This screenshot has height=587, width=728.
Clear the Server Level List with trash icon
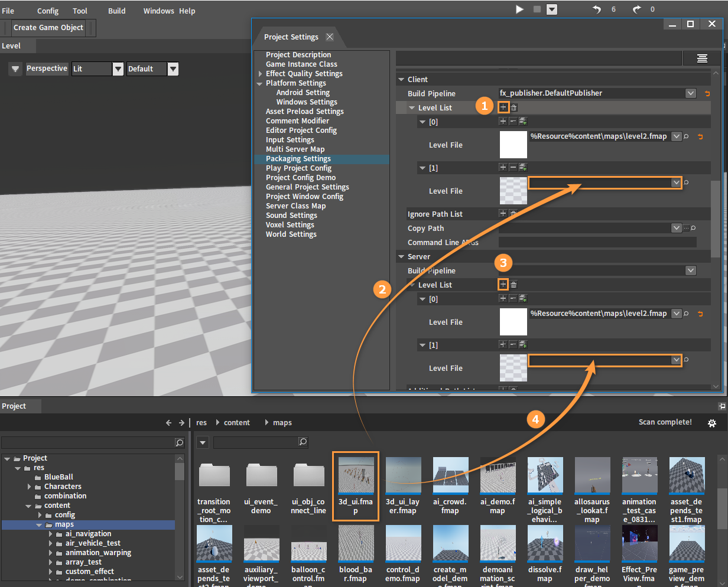(x=513, y=285)
